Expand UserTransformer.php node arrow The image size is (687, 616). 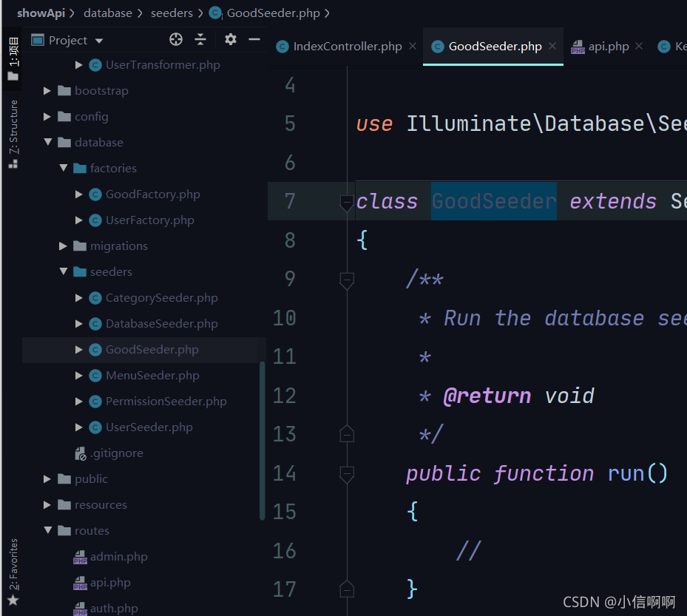78,65
